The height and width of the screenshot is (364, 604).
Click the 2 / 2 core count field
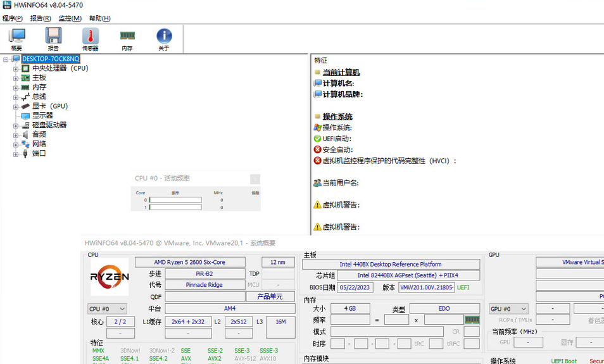(120, 322)
